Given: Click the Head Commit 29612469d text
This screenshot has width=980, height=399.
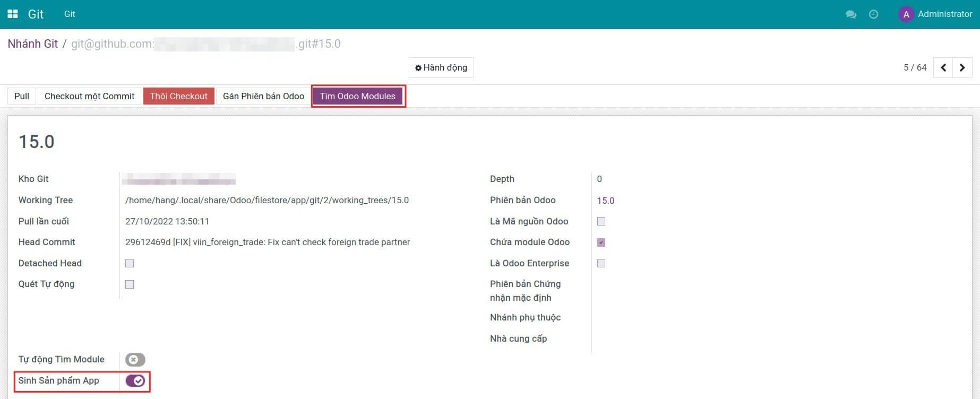Looking at the screenshot, I should click(x=268, y=242).
